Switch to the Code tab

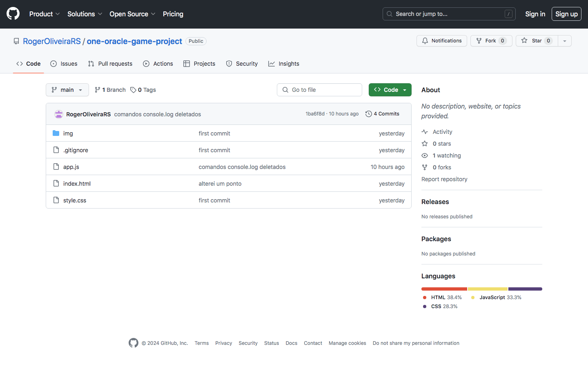click(x=29, y=64)
